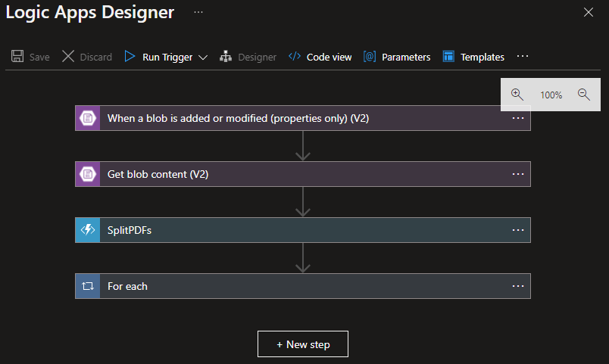Open the toolbar's more options ellipsis
The width and height of the screenshot is (609, 364).
click(x=523, y=57)
